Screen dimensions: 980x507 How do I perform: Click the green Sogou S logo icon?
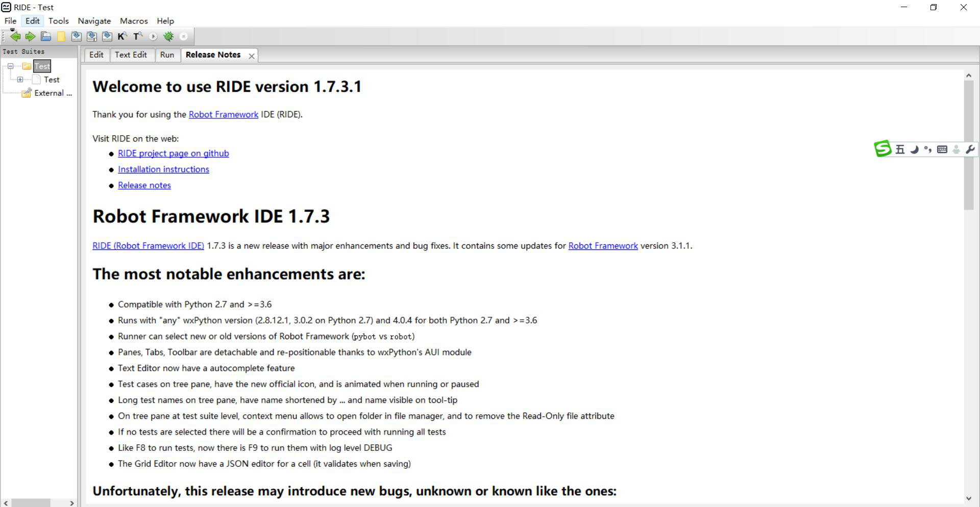click(x=883, y=148)
